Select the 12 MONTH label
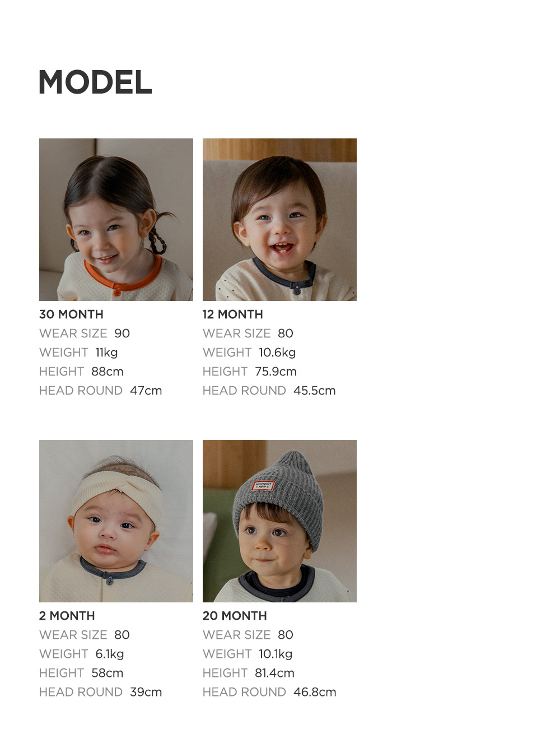The height and width of the screenshot is (752, 560). coord(232,314)
